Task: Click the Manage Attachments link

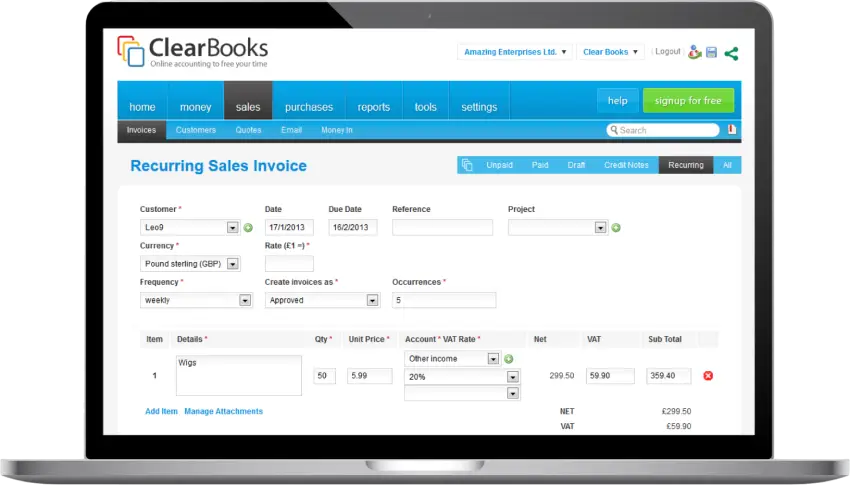Action: pyautogui.click(x=223, y=411)
